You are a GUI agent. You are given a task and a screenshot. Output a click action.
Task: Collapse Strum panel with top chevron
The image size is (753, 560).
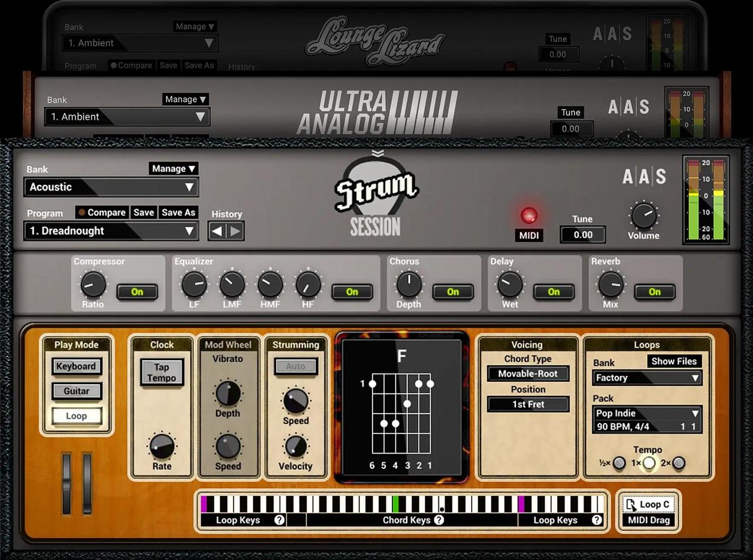click(x=377, y=154)
